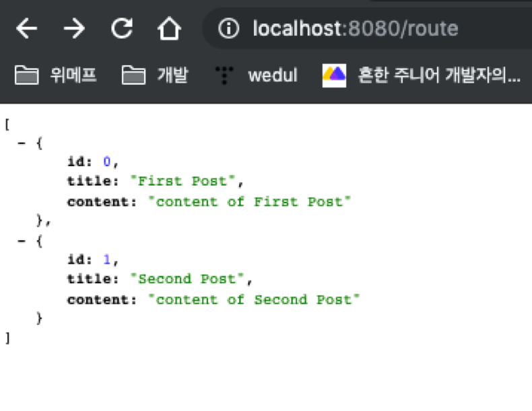The width and height of the screenshot is (532, 411).
Task: Open the 개발 bookmark folder
Action: coord(155,75)
